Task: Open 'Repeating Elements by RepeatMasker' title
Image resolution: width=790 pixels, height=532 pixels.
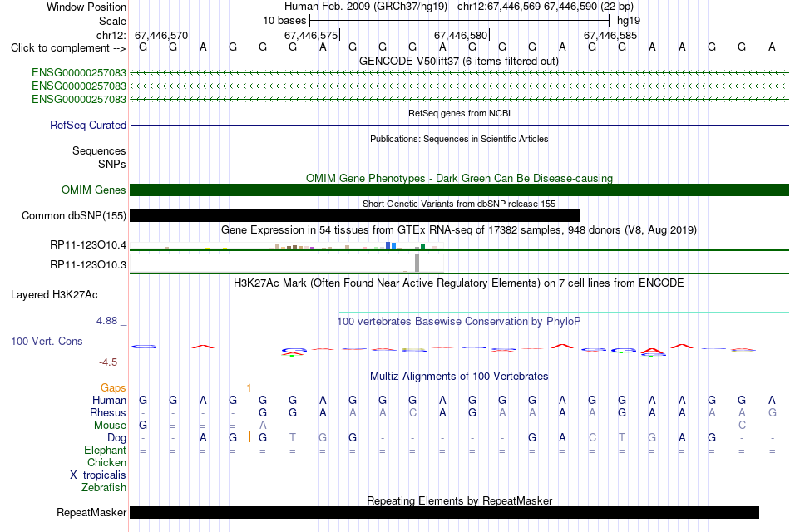Action: pos(459,500)
